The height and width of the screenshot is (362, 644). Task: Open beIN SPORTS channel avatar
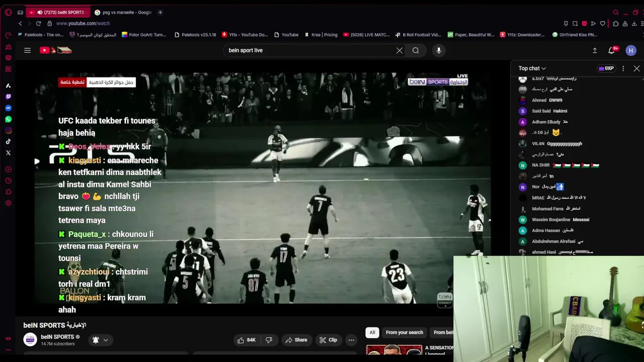pyautogui.click(x=30, y=340)
